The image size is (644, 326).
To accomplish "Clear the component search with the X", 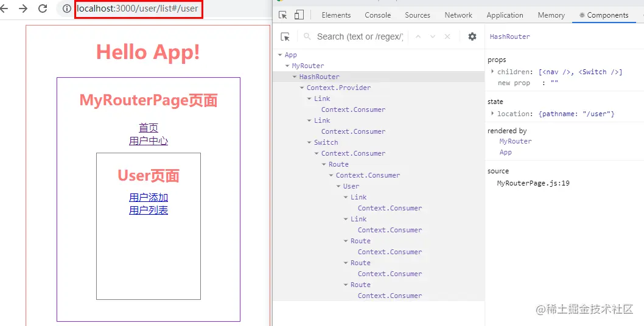I will tap(447, 36).
